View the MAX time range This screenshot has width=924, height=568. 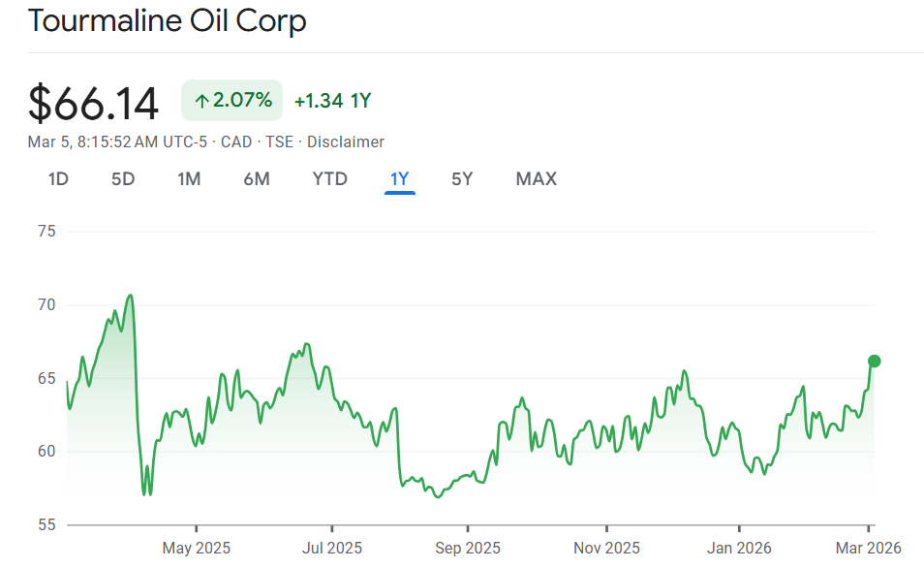pyautogui.click(x=536, y=179)
